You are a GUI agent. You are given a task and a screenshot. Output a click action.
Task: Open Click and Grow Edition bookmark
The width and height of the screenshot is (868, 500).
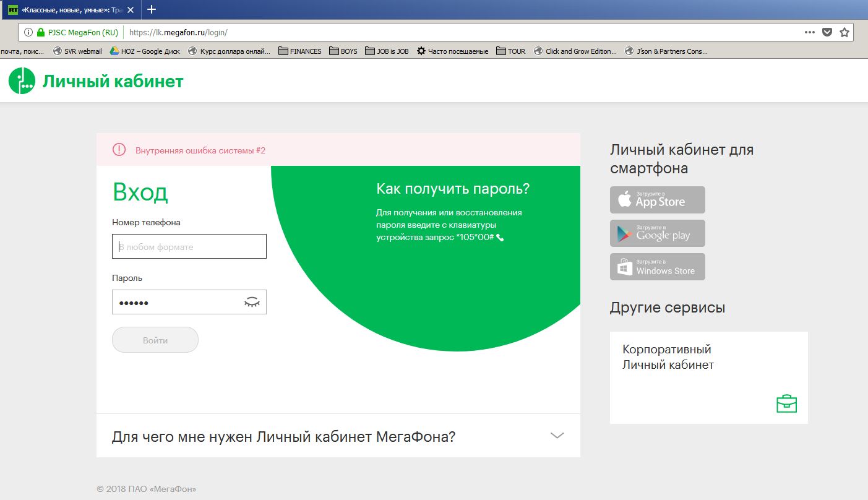tap(575, 51)
